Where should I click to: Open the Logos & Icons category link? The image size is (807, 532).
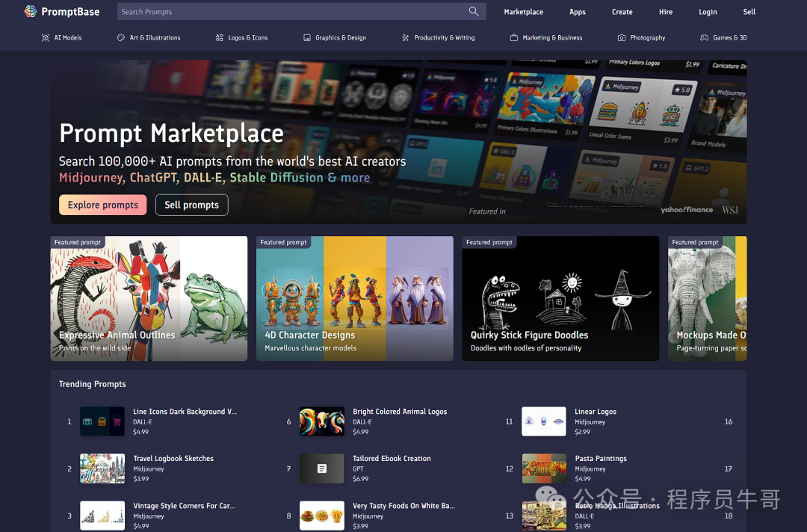click(247, 37)
